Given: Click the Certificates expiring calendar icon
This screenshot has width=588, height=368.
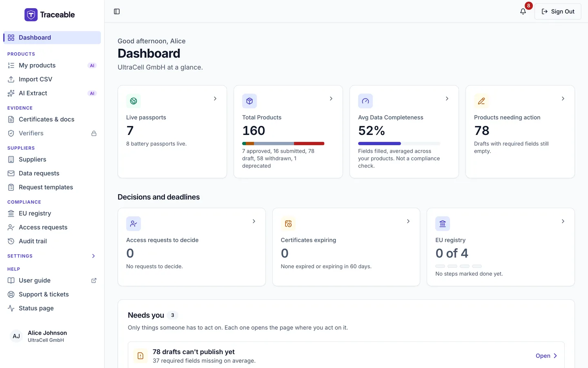Looking at the screenshot, I should (x=288, y=224).
